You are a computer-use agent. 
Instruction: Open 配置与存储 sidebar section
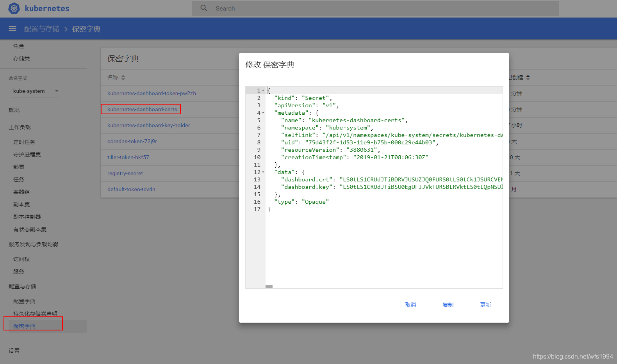coord(22,286)
